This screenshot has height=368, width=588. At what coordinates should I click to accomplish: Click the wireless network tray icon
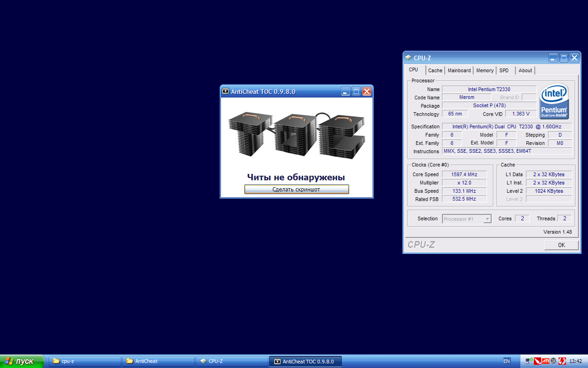[x=529, y=361]
